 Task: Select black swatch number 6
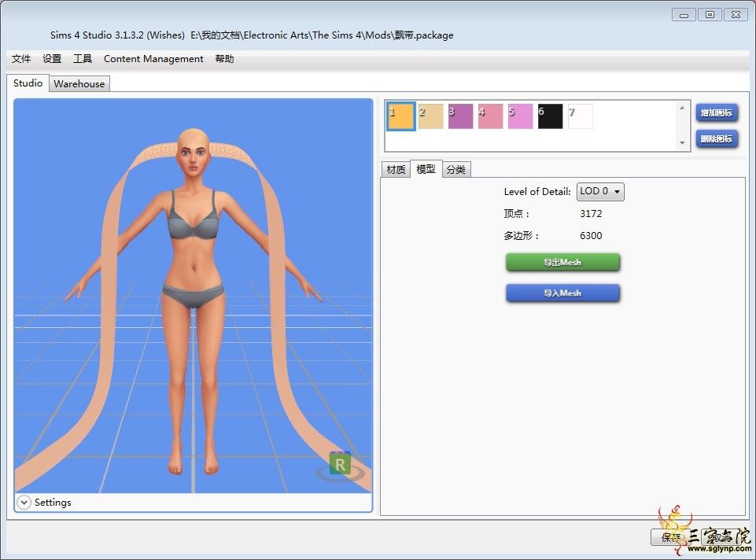point(550,116)
